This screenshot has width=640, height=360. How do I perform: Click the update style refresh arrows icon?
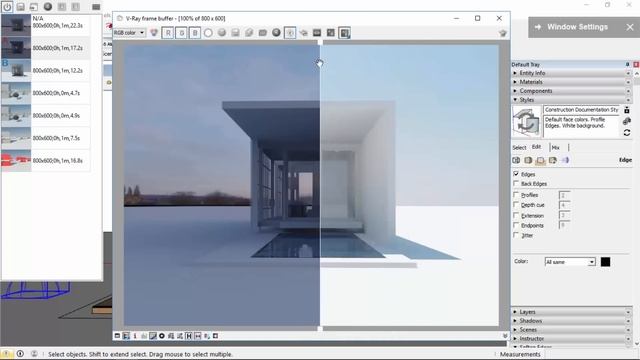pyautogui.click(x=627, y=133)
